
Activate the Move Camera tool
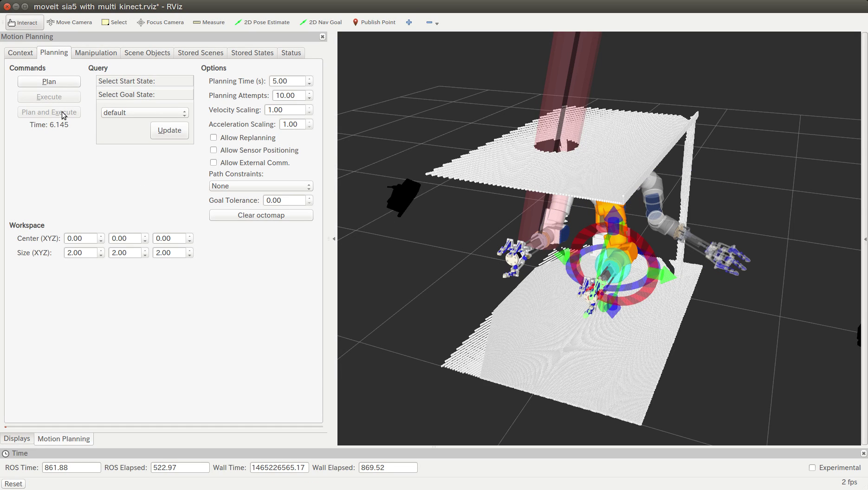coord(70,22)
